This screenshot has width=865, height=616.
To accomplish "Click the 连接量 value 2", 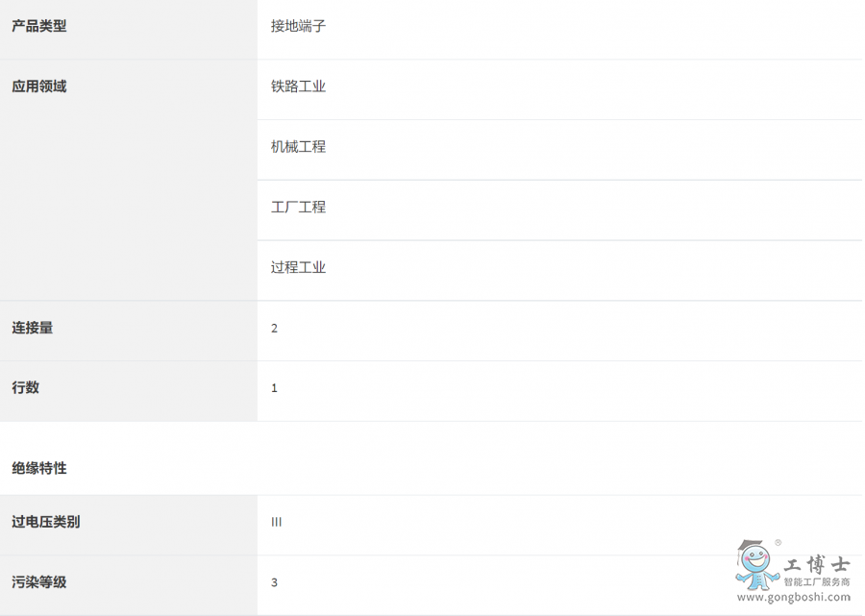I will (274, 329).
